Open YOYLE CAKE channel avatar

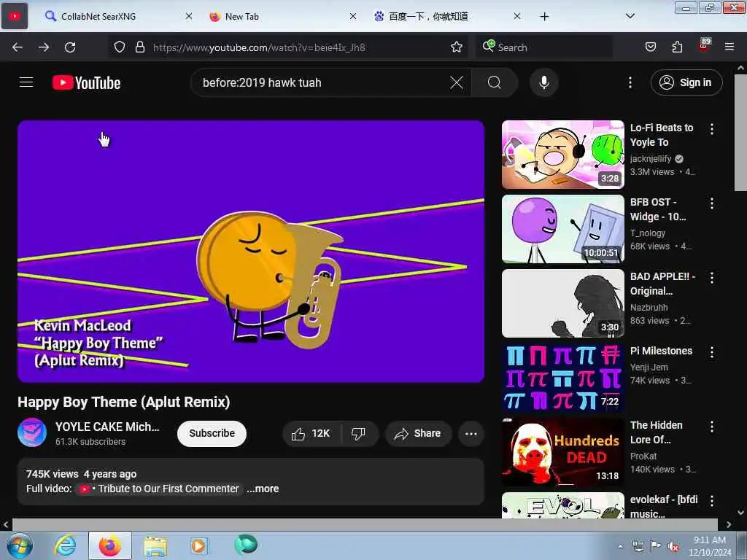pyautogui.click(x=32, y=432)
